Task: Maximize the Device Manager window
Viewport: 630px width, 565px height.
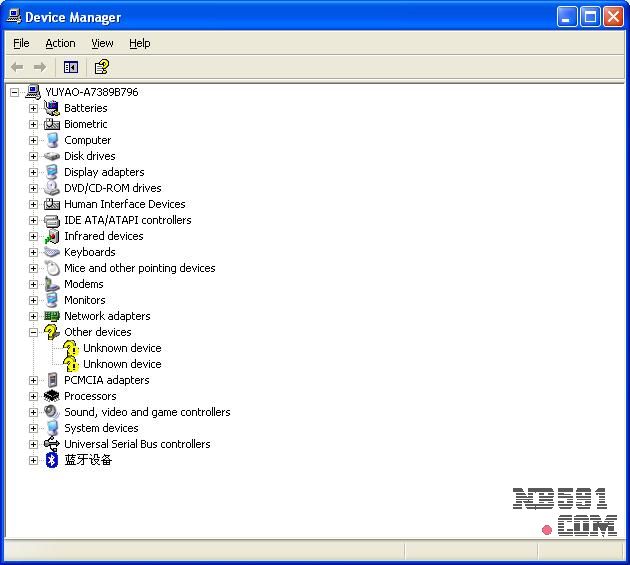Action: click(x=591, y=17)
